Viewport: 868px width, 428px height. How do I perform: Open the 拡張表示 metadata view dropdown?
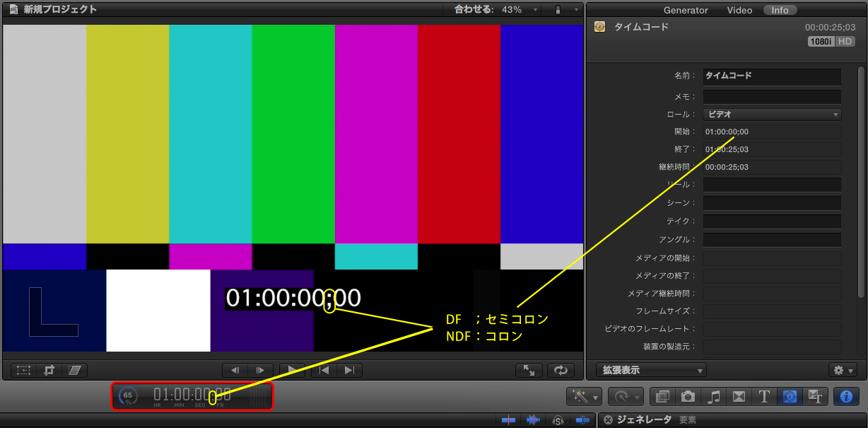tap(651, 370)
